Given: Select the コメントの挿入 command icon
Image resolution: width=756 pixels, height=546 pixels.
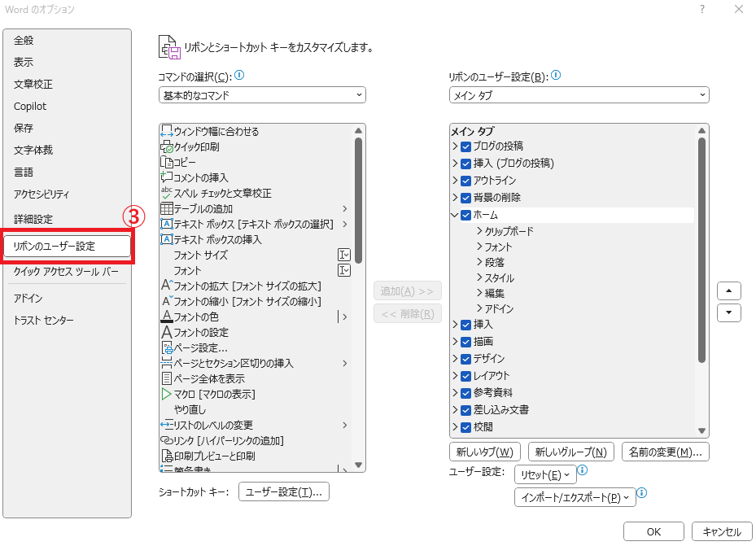Looking at the screenshot, I should click(x=166, y=177).
